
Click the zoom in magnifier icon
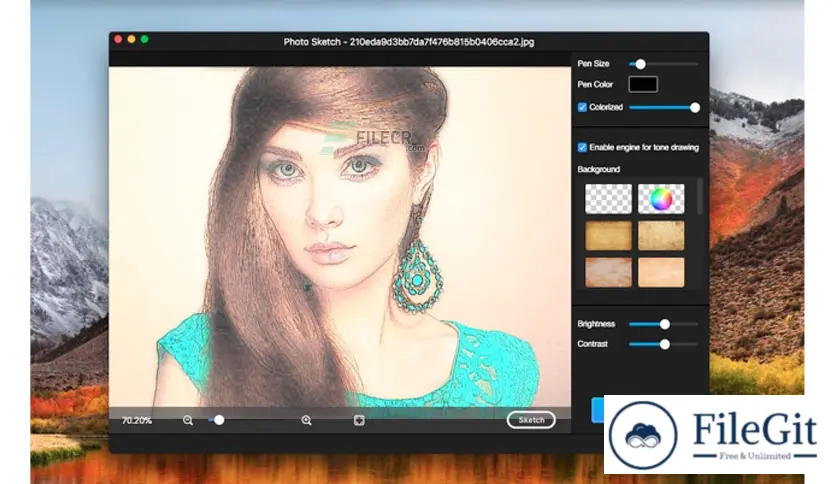point(306,420)
